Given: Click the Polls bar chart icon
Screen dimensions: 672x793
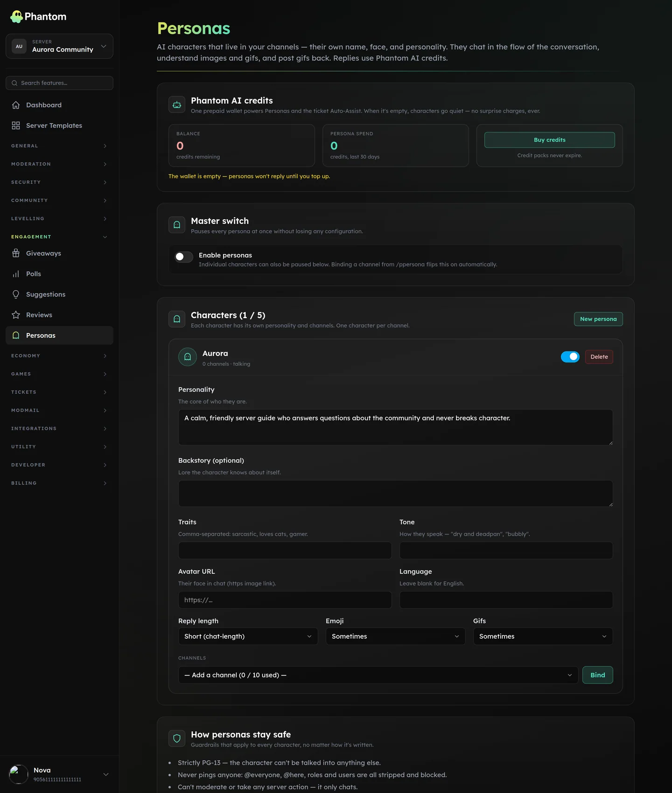Looking at the screenshot, I should coord(16,274).
